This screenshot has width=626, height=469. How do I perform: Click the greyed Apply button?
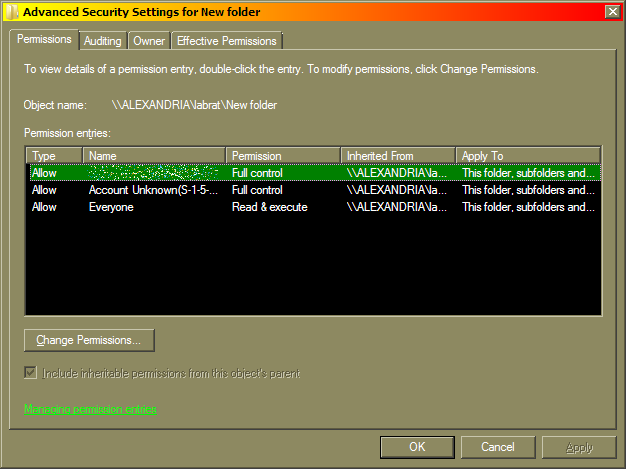tap(579, 447)
